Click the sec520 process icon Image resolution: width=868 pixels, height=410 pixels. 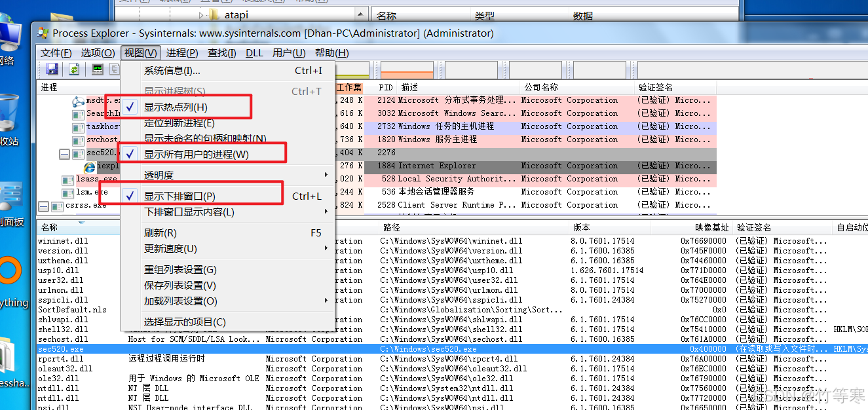tap(79, 153)
